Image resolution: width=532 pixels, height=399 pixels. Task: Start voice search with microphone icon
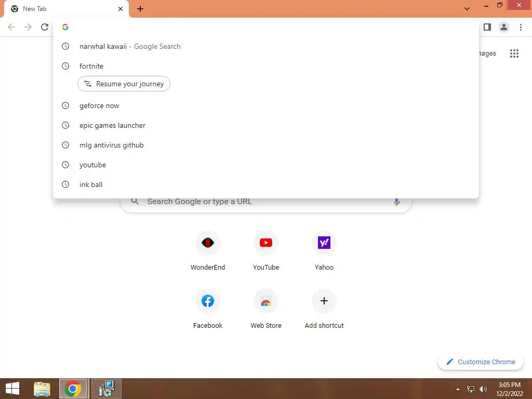pos(396,202)
